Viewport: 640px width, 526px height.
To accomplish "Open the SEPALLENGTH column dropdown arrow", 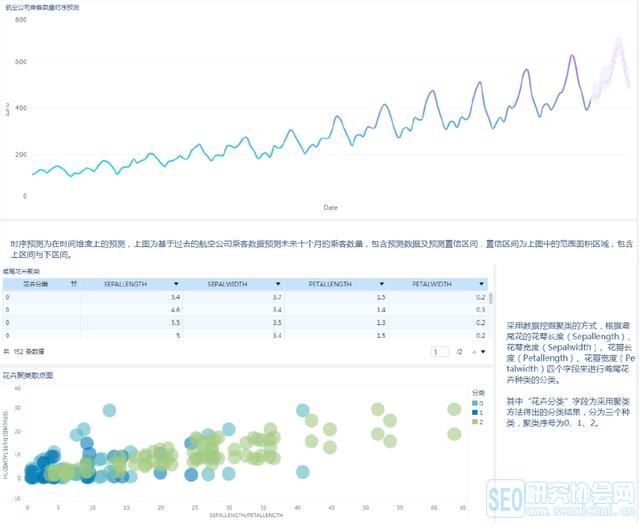I will [176, 284].
